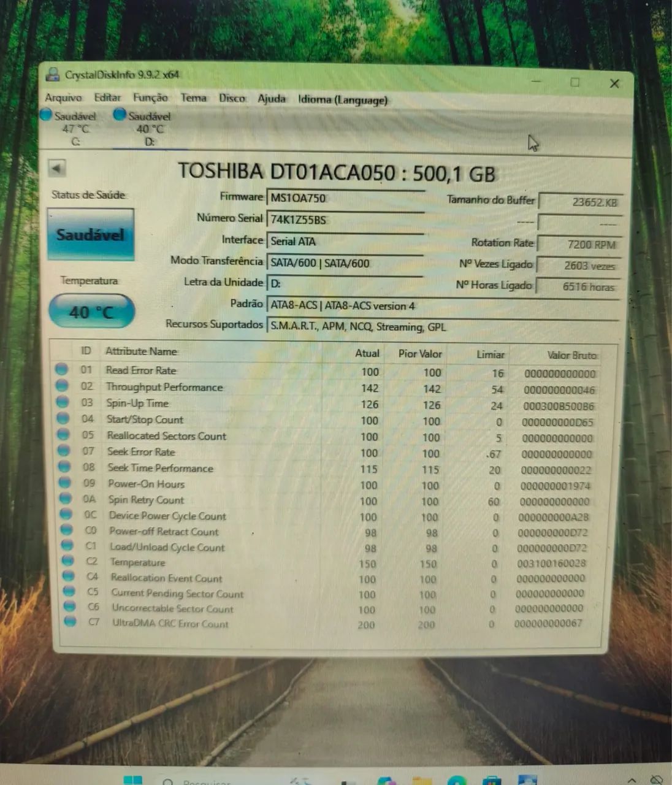Open the Ajuda menu
This screenshot has height=785, width=672.
pos(272,99)
